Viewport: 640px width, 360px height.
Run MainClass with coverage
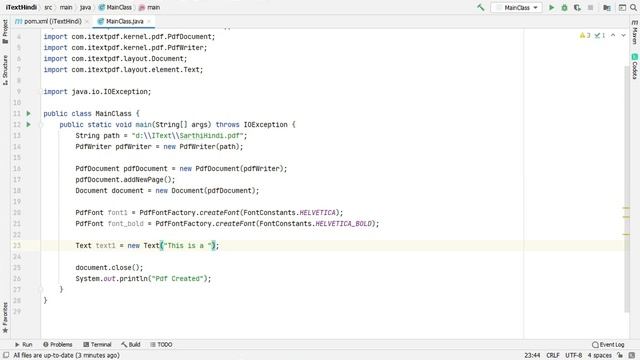coord(577,7)
